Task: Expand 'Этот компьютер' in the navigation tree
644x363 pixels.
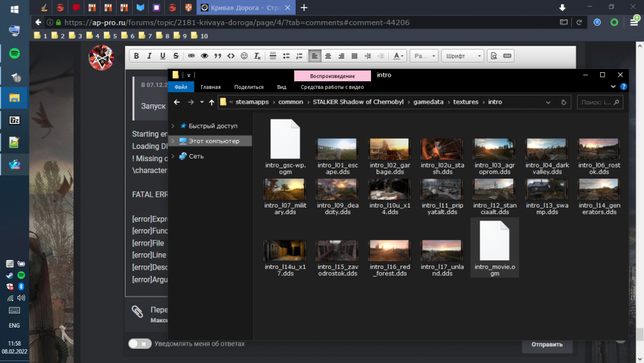Action: coord(172,141)
